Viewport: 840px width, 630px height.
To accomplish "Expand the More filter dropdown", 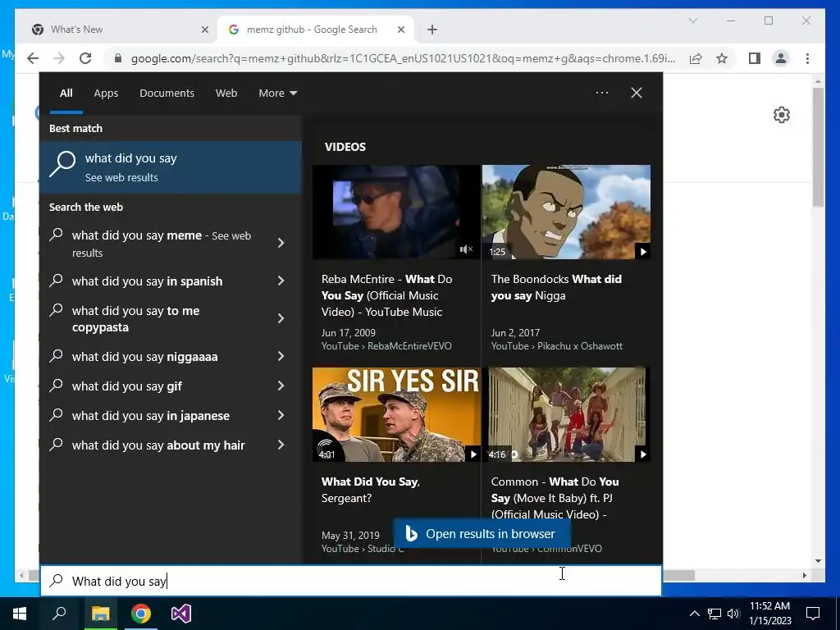I will click(x=277, y=94).
